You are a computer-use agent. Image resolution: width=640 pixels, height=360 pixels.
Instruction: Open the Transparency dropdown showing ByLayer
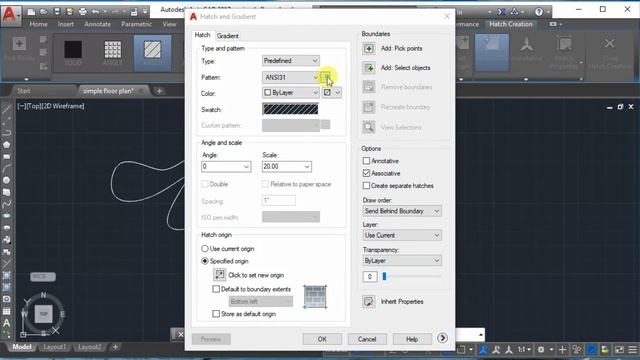pyautogui.click(x=402, y=260)
